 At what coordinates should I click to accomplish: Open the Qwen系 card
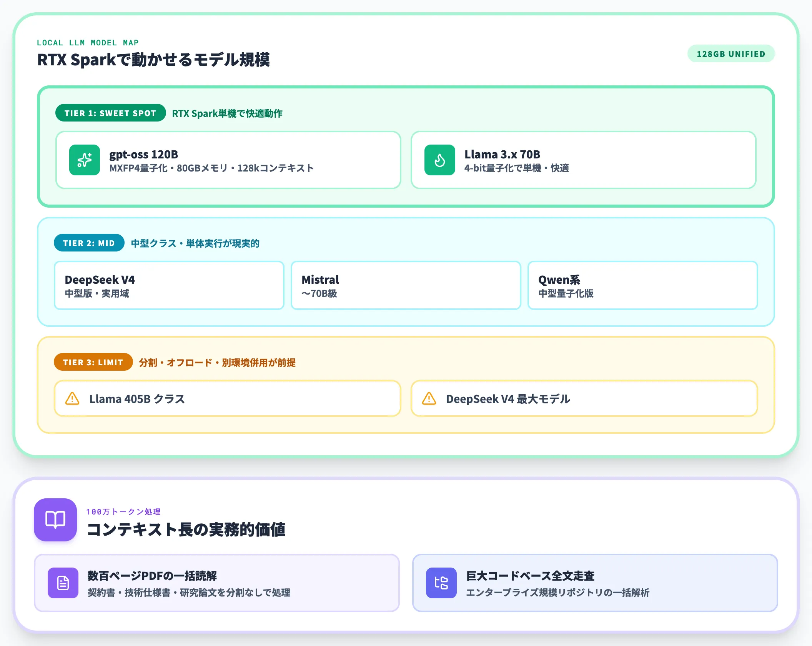coord(643,285)
